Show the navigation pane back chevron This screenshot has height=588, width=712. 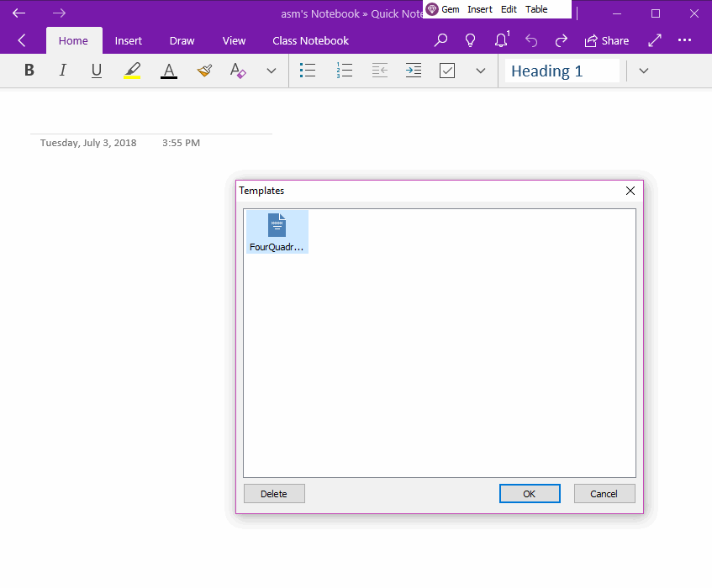21,40
